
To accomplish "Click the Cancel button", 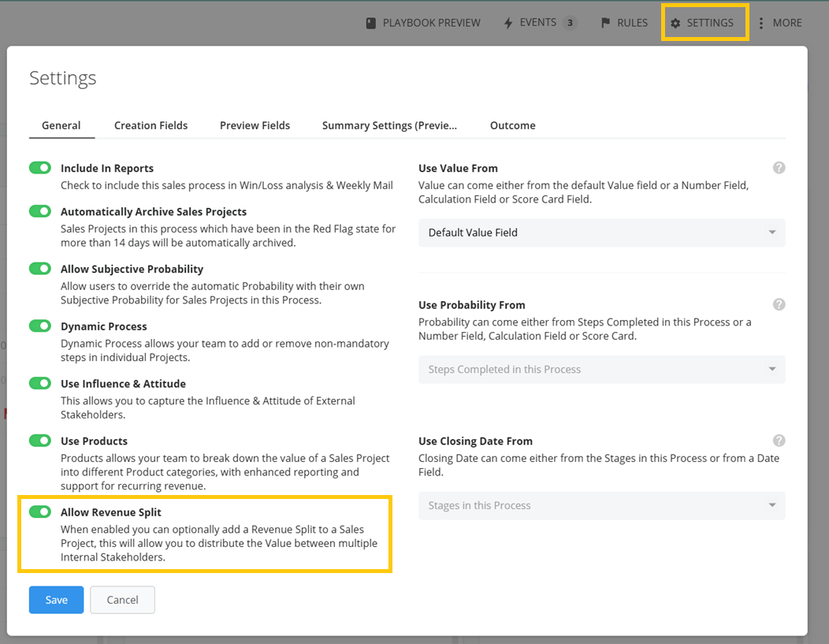I will (122, 600).
